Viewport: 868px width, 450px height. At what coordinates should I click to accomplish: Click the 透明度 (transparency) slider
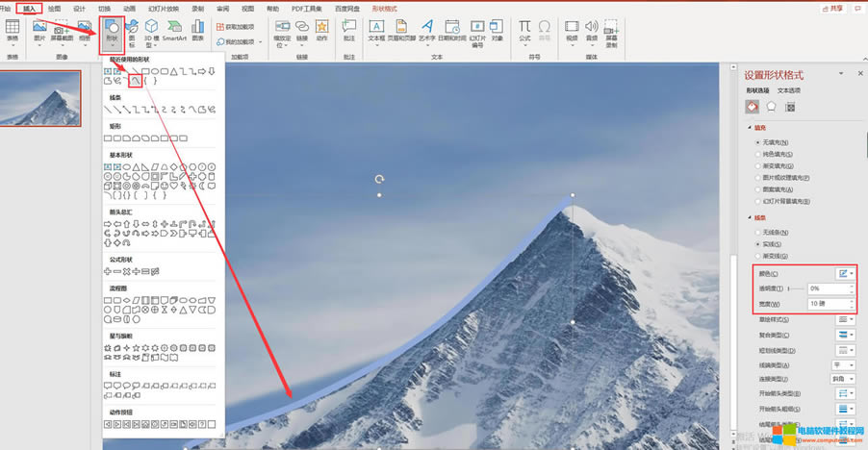point(791,288)
